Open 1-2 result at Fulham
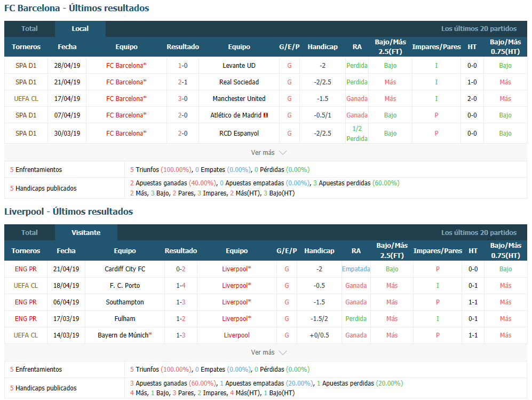This screenshot has width=532, height=400. [181, 318]
